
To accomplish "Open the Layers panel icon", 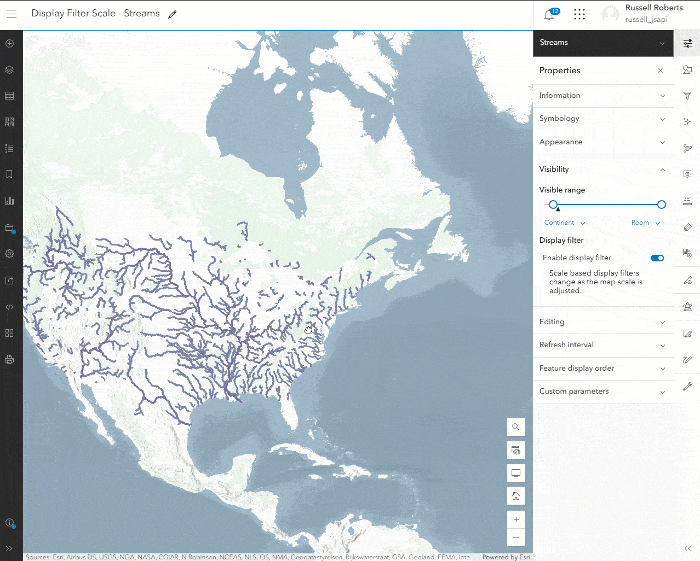I will (x=9, y=70).
